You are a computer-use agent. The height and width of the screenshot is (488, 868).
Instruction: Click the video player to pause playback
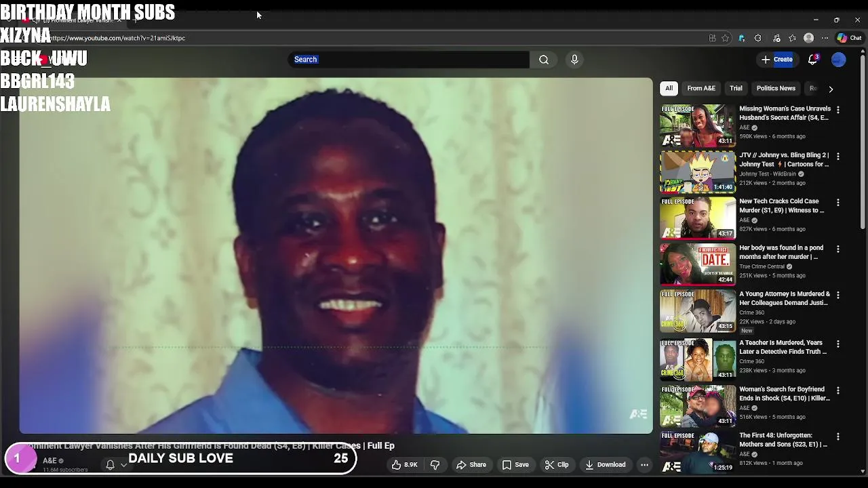pos(336,256)
